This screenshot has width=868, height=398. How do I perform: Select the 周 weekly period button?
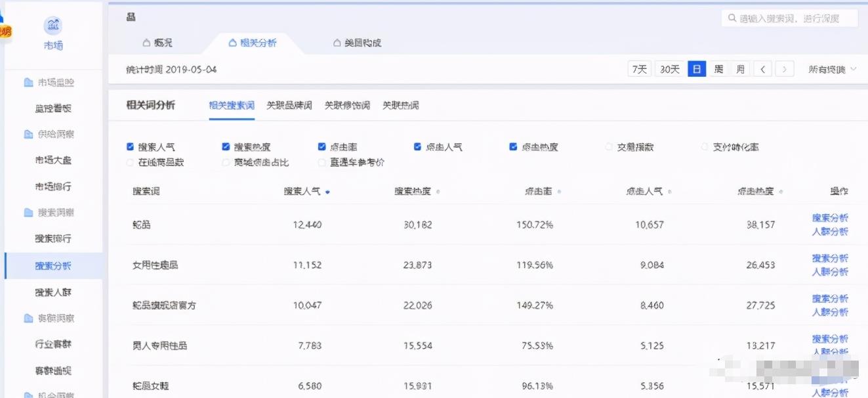[718, 69]
